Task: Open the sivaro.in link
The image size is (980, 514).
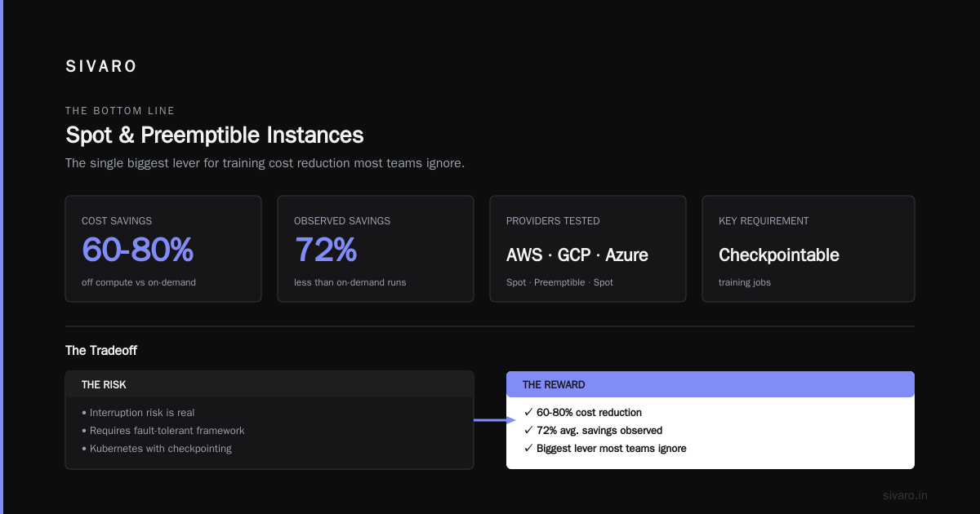Action: click(906, 495)
